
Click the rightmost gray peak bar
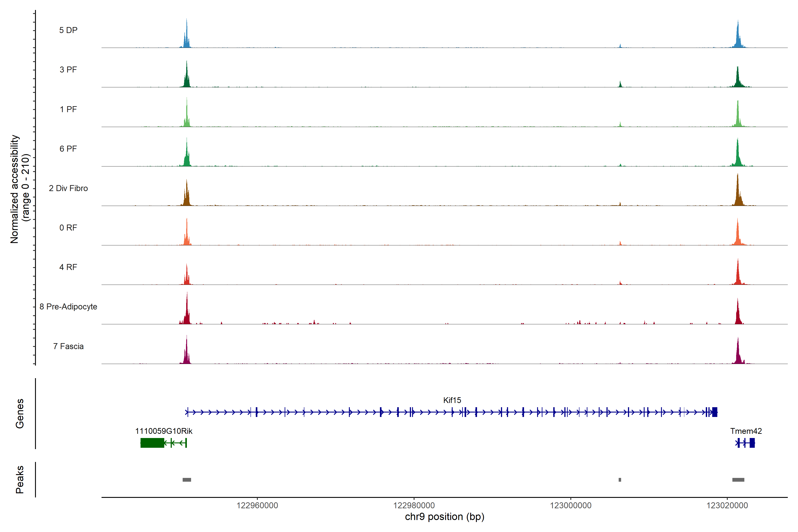tap(738, 480)
